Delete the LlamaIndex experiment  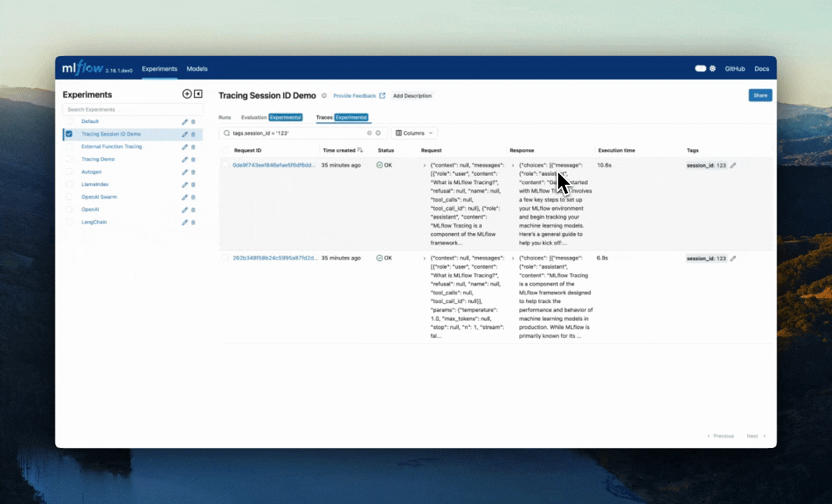[193, 185]
